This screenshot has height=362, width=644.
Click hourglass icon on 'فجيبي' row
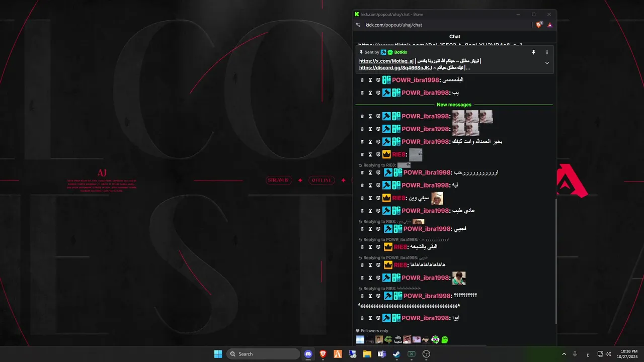pos(370,229)
